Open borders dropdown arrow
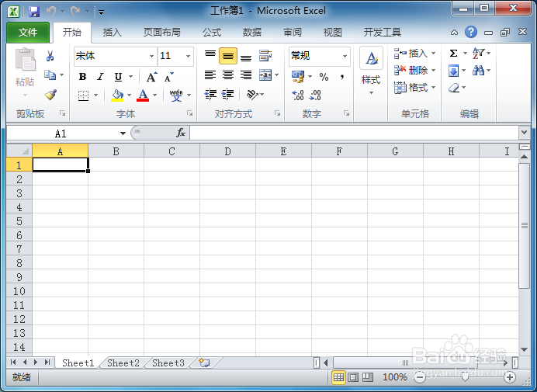537x392 pixels. tap(96, 95)
